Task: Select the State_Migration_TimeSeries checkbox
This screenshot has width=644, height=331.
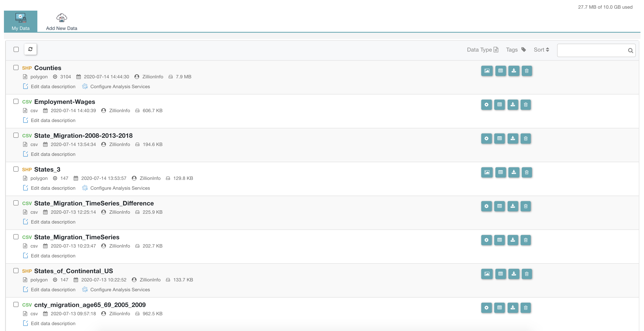Action: coord(16,237)
